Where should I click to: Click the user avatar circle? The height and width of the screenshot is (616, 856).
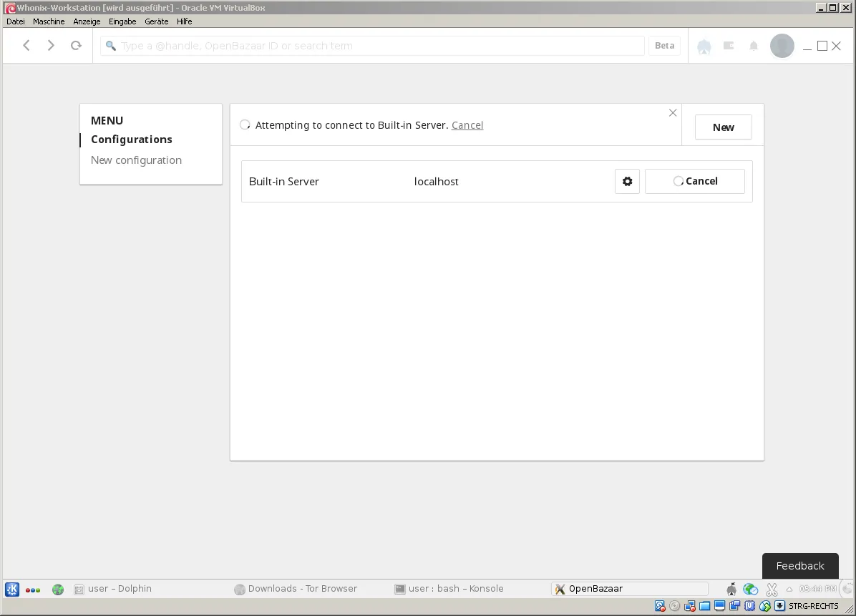[782, 46]
